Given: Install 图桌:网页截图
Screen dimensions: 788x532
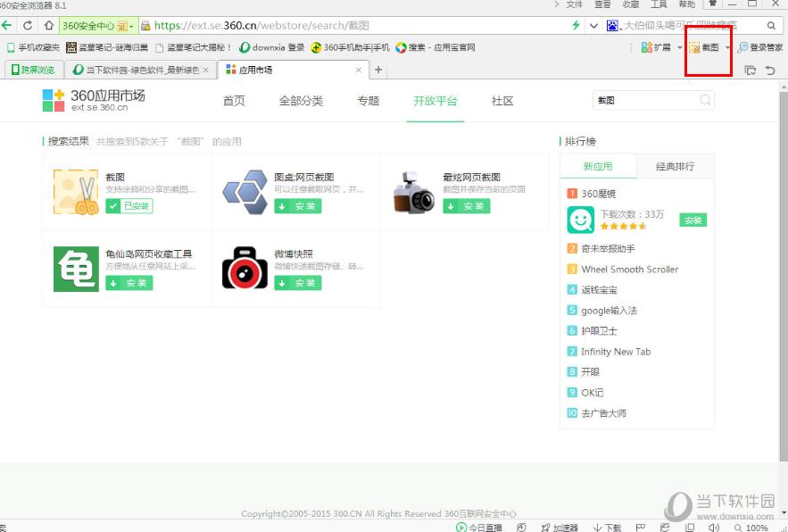Looking at the screenshot, I should coord(297,206).
